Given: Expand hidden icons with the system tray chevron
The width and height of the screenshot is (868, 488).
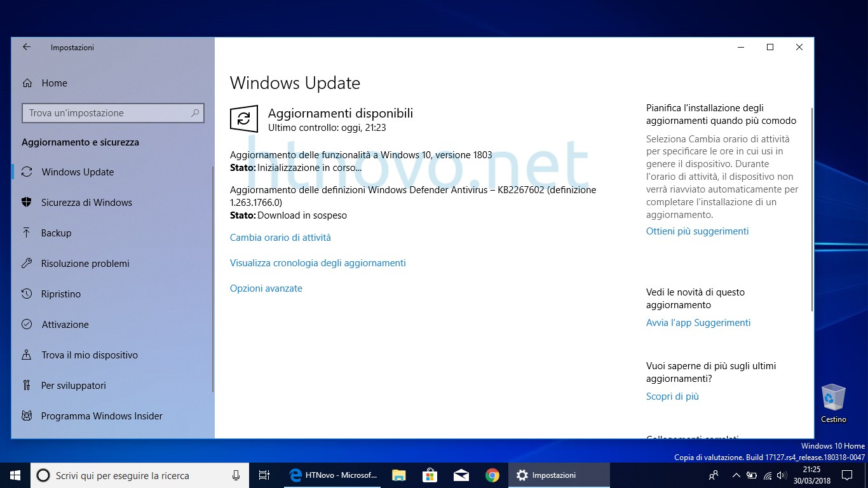Looking at the screenshot, I should 735,475.
